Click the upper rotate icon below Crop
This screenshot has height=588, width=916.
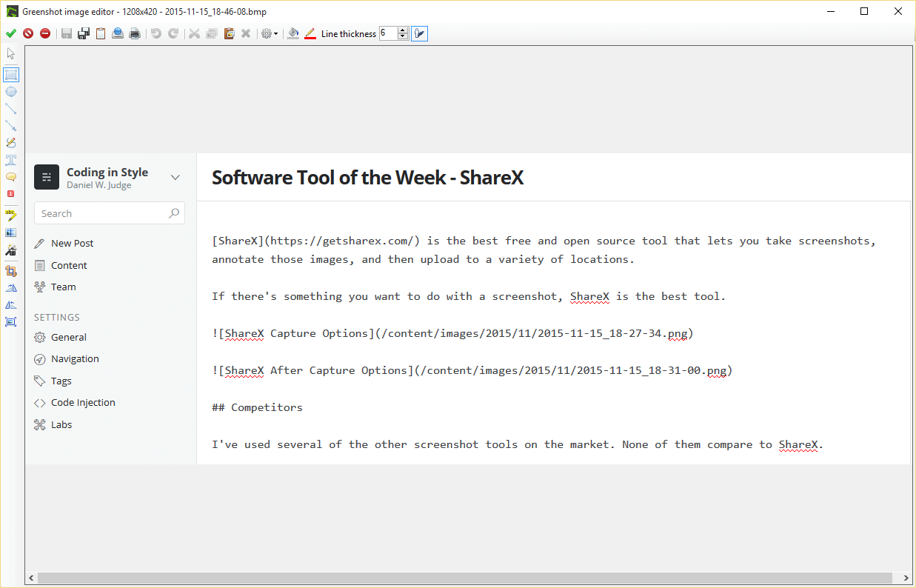click(x=11, y=288)
